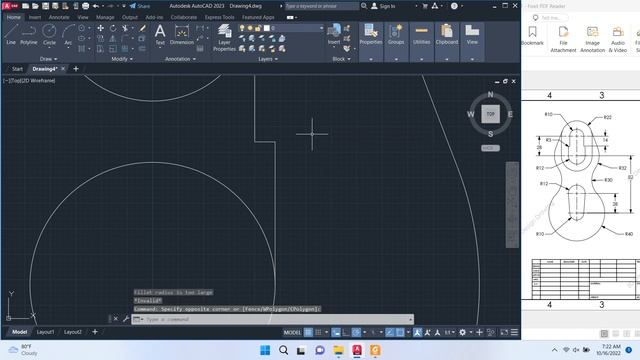Image resolution: width=640 pixels, height=360 pixels.
Task: Open Layer Properties manager
Action: tap(224, 38)
